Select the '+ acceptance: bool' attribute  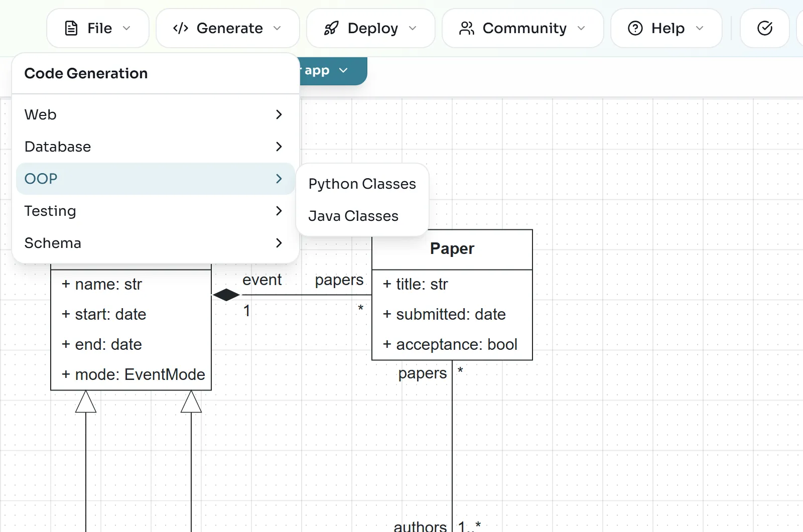click(450, 345)
